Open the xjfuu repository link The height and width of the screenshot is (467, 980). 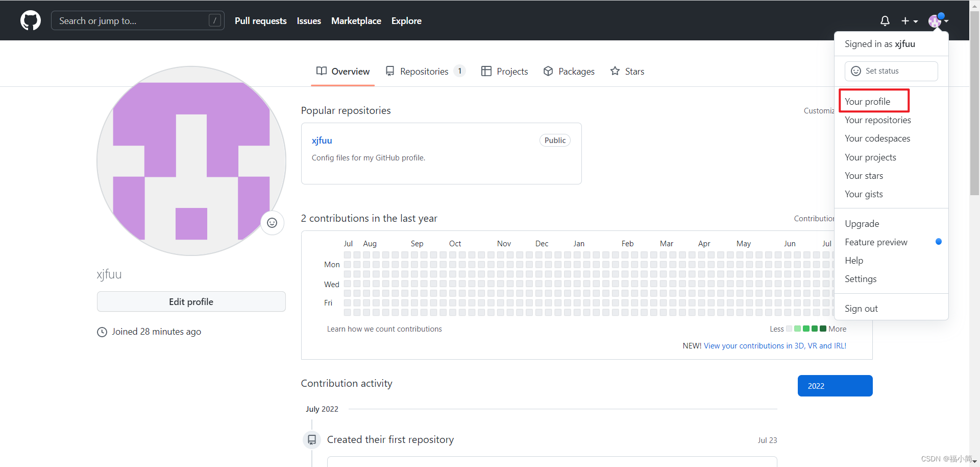(x=322, y=141)
